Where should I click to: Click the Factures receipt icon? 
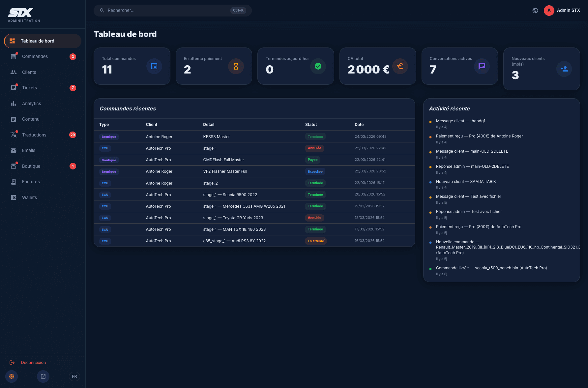point(14,182)
